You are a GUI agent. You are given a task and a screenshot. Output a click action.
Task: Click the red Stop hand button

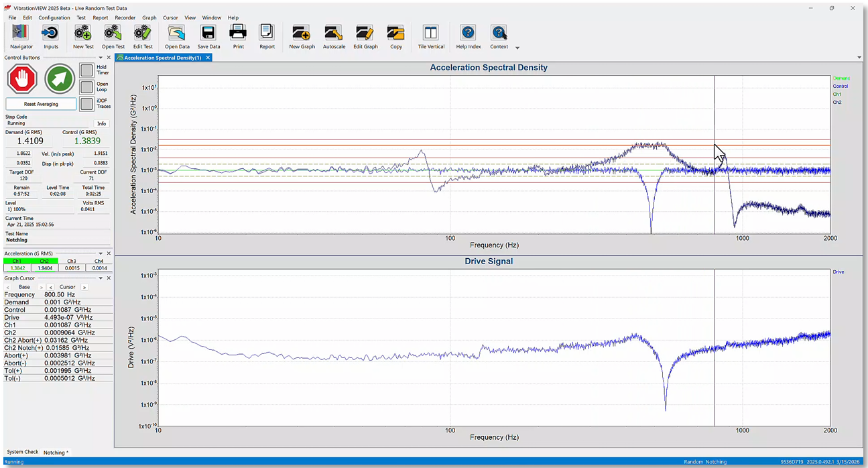pos(22,79)
